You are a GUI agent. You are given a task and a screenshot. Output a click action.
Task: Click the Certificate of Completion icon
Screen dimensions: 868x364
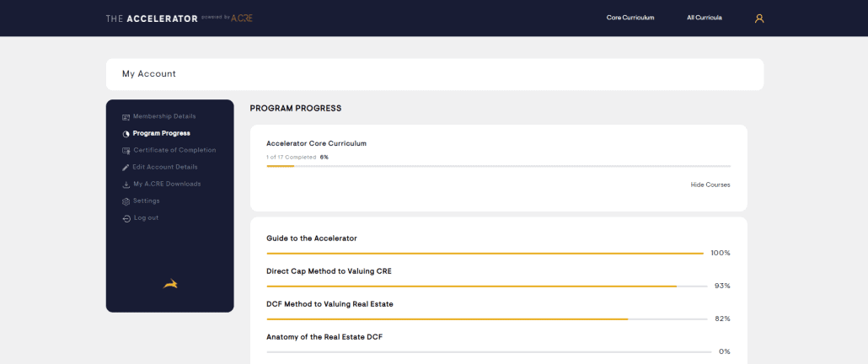[126, 151]
